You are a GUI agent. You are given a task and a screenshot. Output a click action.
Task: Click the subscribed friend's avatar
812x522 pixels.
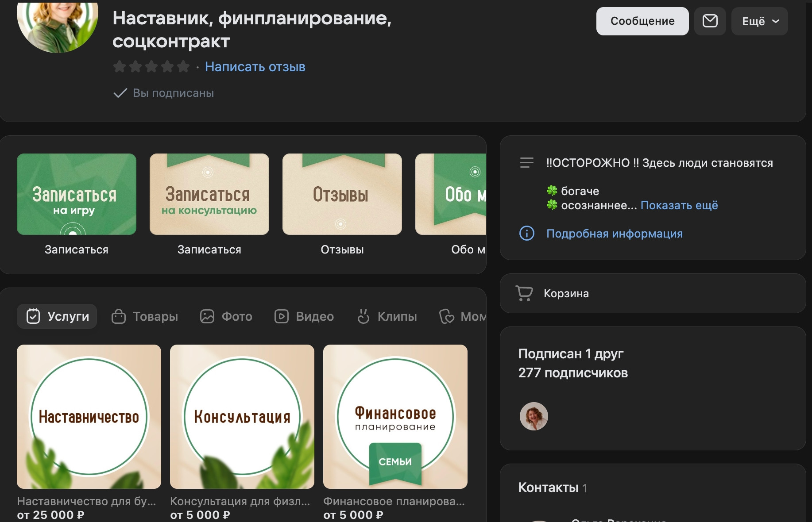[x=534, y=416]
